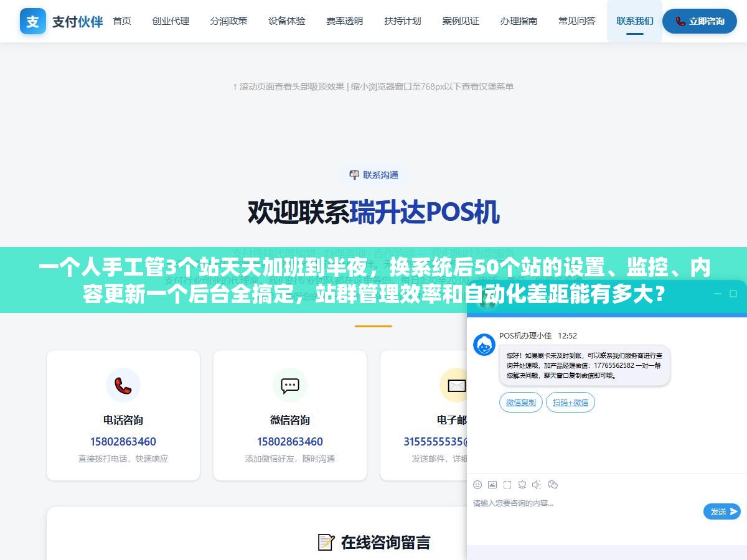747x560 pixels.
Task: Select 费率透明 in the top navigation
Action: [345, 21]
